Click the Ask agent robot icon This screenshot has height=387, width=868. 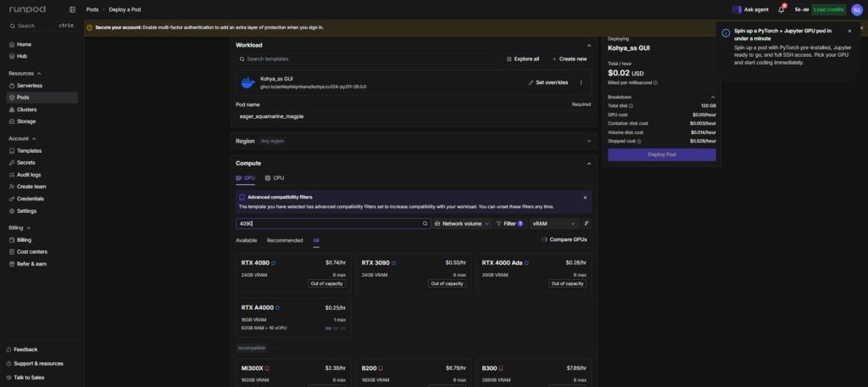[x=737, y=9]
